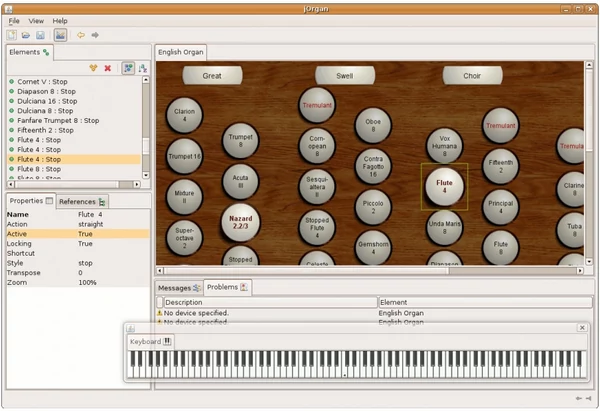
Task: Select the English Organ console tab
Action: coord(181,52)
